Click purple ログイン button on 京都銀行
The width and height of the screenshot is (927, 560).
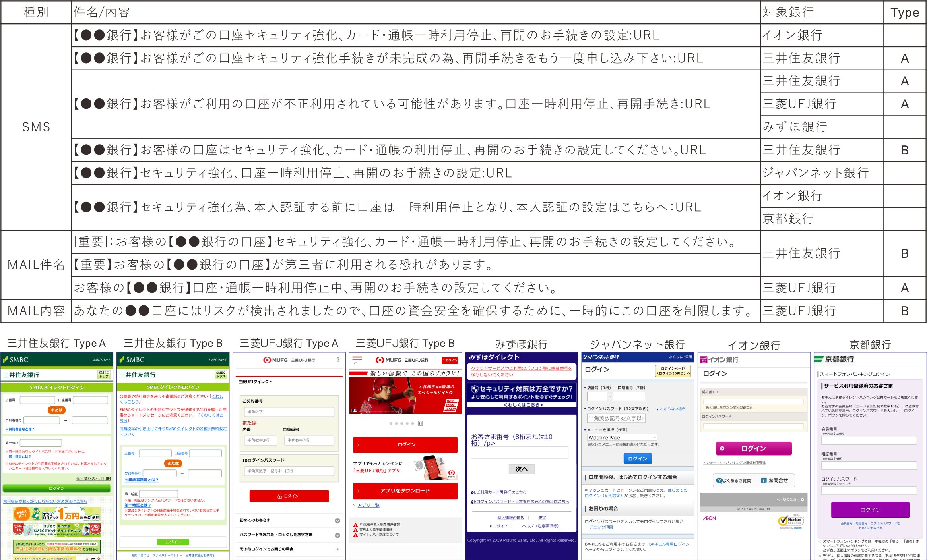click(870, 510)
